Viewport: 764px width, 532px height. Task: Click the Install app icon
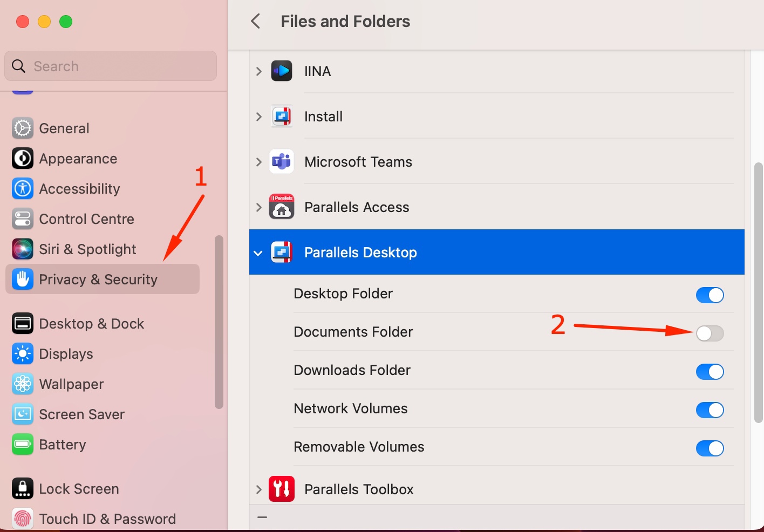point(282,117)
